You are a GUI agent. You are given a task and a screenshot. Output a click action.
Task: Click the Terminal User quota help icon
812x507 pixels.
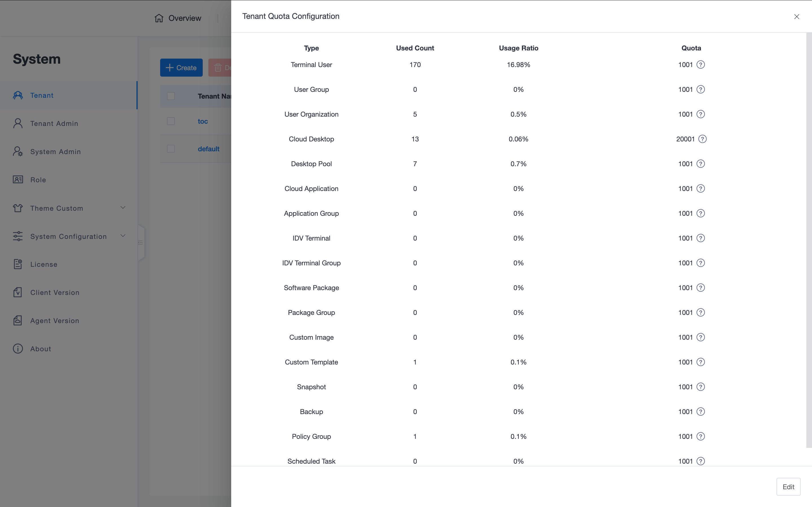(700, 65)
